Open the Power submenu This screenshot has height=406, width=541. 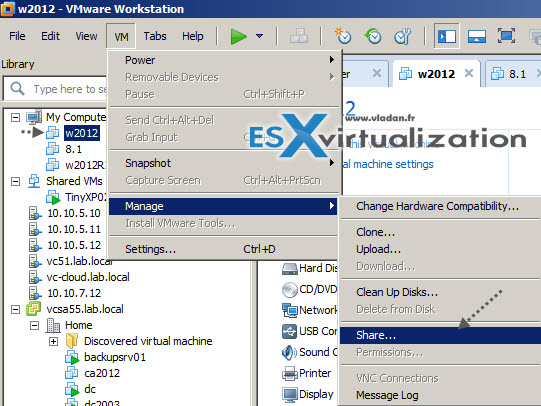tap(223, 60)
